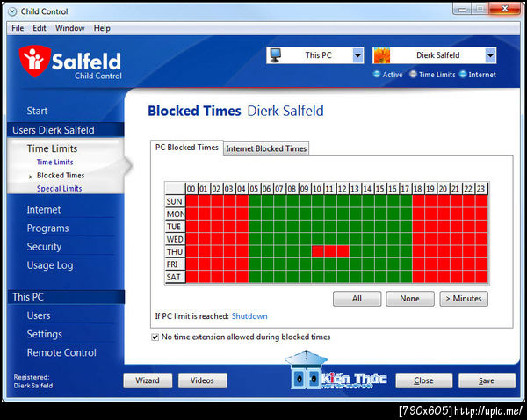Open the Time Limits sub-link
This screenshot has height=420, width=527.
pyautogui.click(x=54, y=162)
